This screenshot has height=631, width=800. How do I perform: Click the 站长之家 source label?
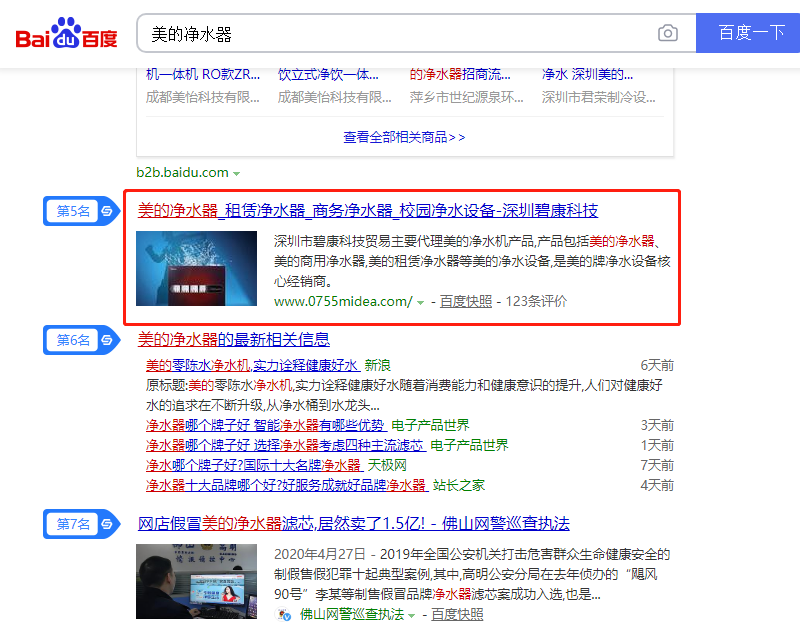[x=459, y=485]
